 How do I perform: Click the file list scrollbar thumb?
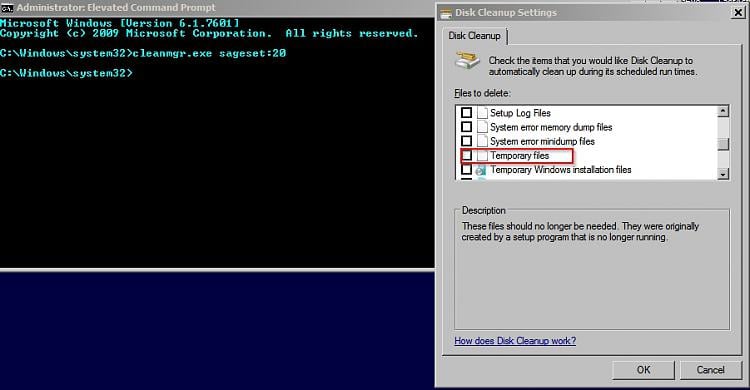click(723, 144)
